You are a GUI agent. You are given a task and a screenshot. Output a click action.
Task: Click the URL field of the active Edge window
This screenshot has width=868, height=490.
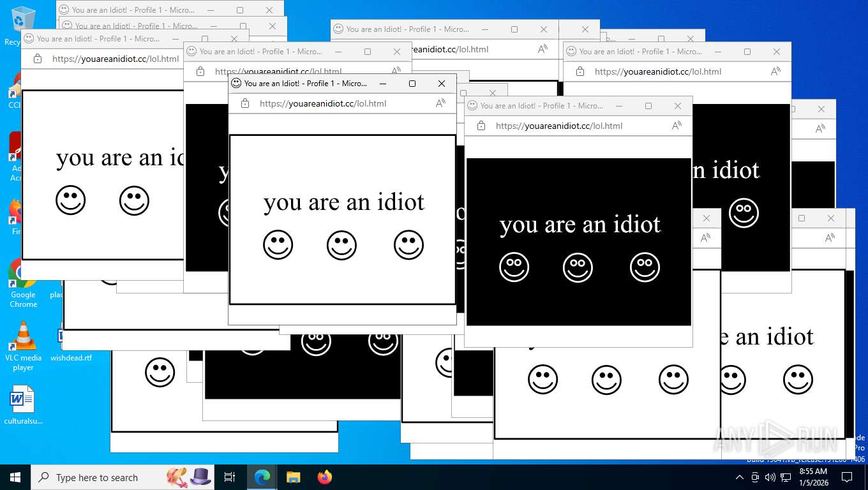click(323, 103)
